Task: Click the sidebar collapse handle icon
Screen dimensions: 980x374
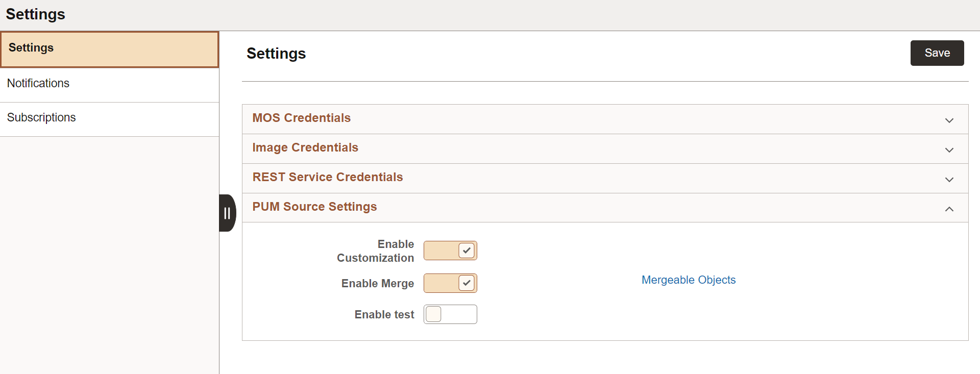Action: pyautogui.click(x=227, y=213)
